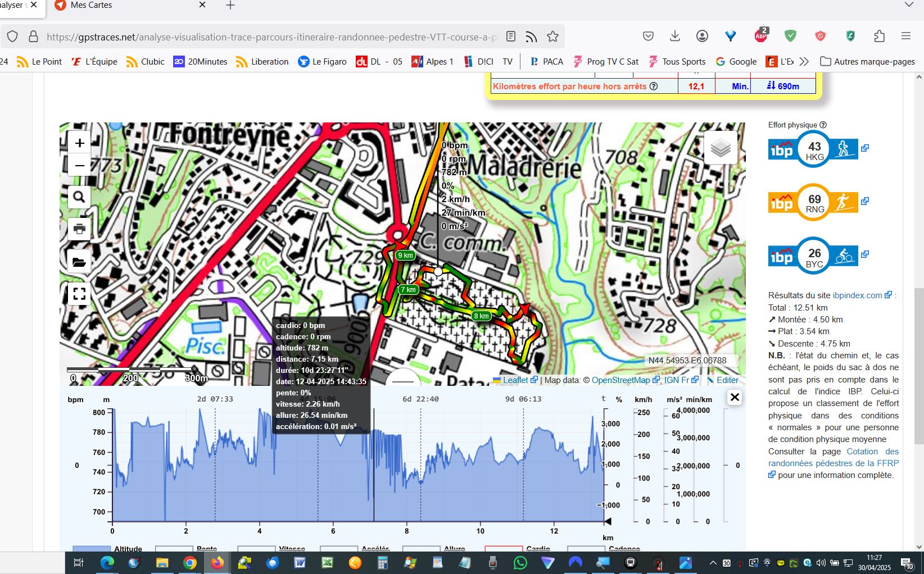Save the page to Pocket
924x574 pixels.
point(648,37)
